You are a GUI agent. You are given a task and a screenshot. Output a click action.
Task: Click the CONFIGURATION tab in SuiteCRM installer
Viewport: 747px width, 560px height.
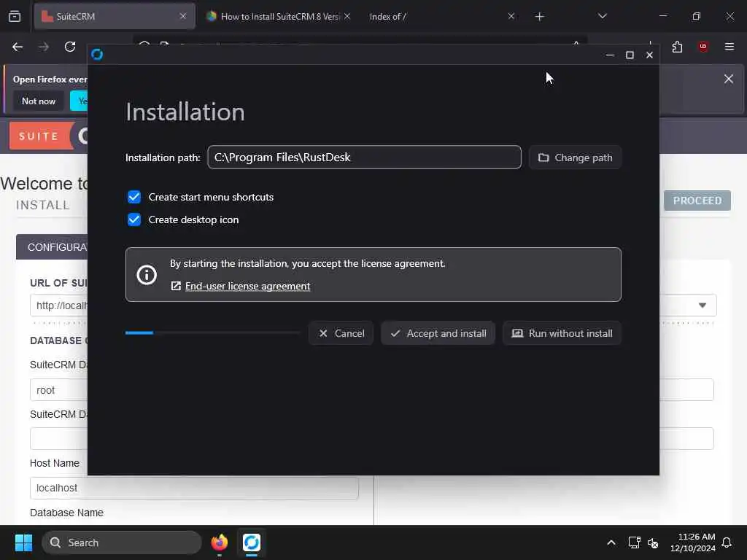[x=52, y=247]
